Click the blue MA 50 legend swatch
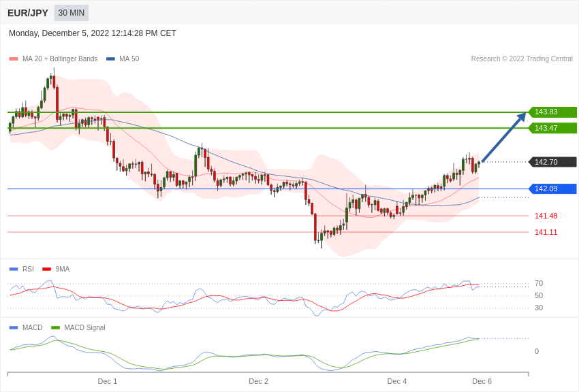This screenshot has height=392, width=579. click(x=110, y=59)
